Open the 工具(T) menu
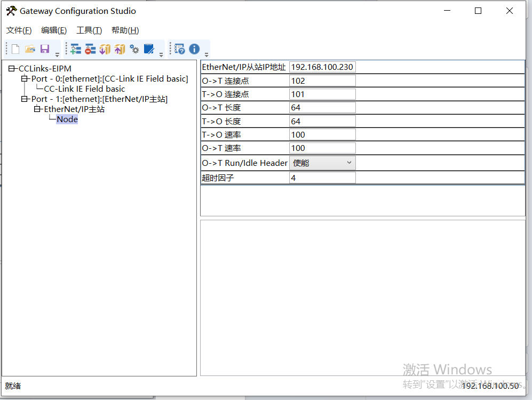 click(89, 30)
